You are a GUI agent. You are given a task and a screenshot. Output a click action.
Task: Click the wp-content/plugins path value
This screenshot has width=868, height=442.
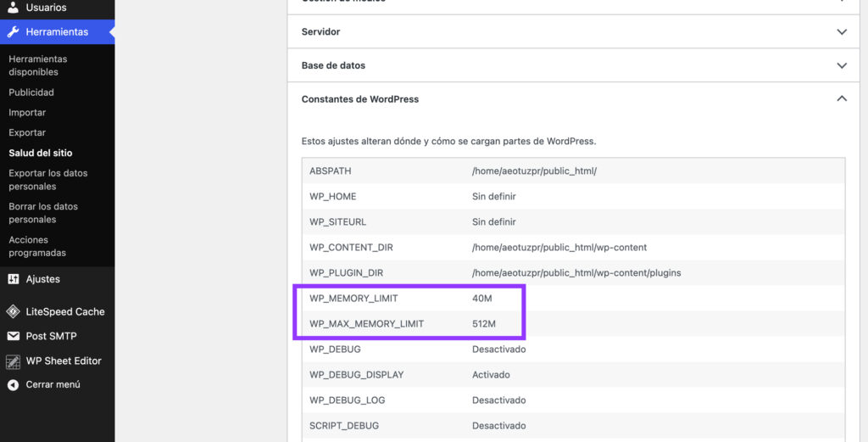pos(576,273)
